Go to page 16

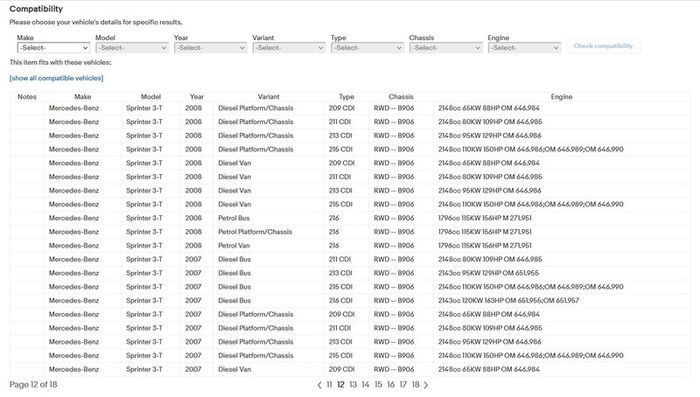tap(391, 384)
